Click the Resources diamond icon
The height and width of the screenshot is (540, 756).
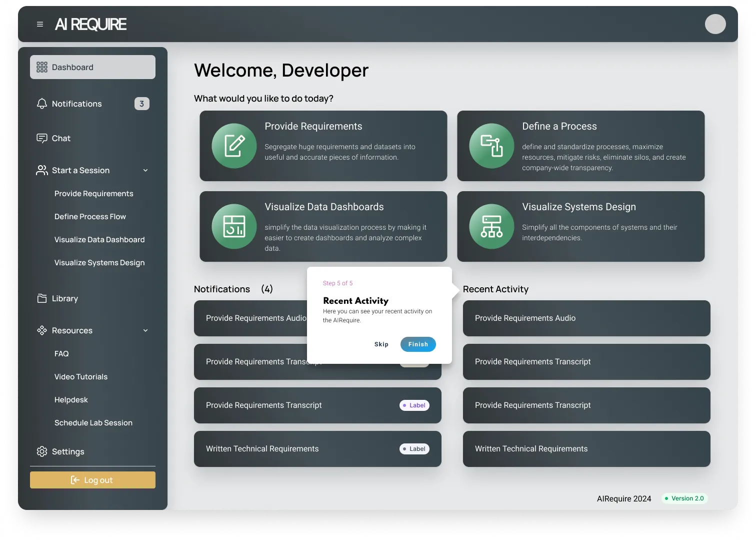(x=42, y=330)
